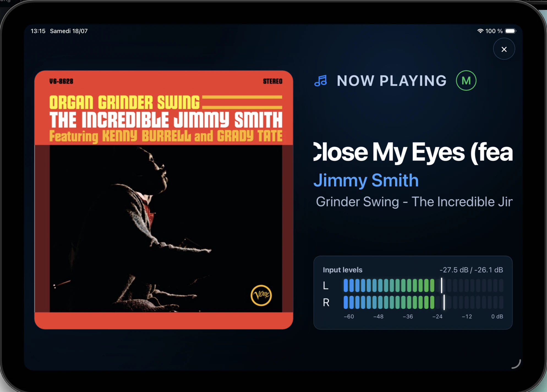This screenshot has height=392, width=547.
Task: Click the NOW PLAYING heading
Action: (x=392, y=81)
